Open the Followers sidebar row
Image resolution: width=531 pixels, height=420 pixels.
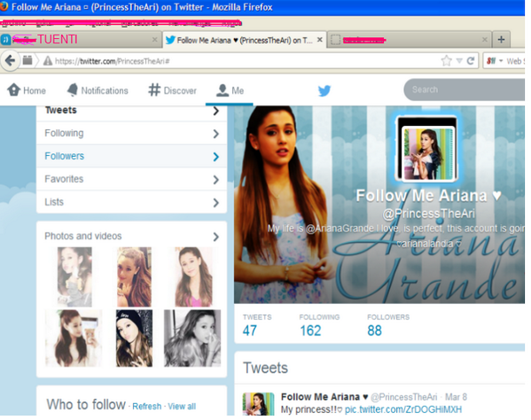132,156
